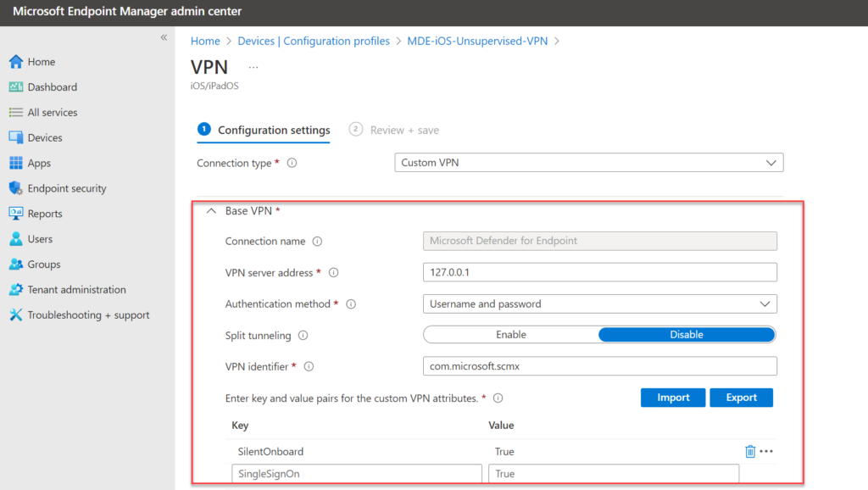Click info icon beside VPN server address
The width and height of the screenshot is (868, 490).
[x=333, y=272]
